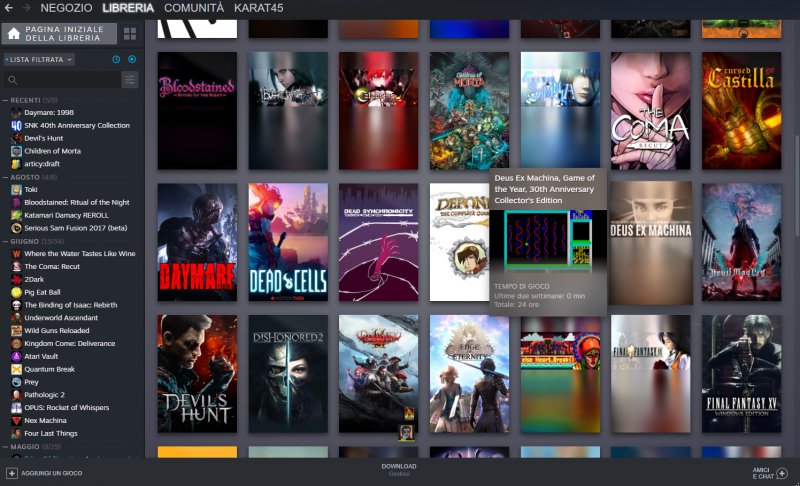Click the back navigation arrow
Viewport: 800px width, 486px height.
click(8, 8)
